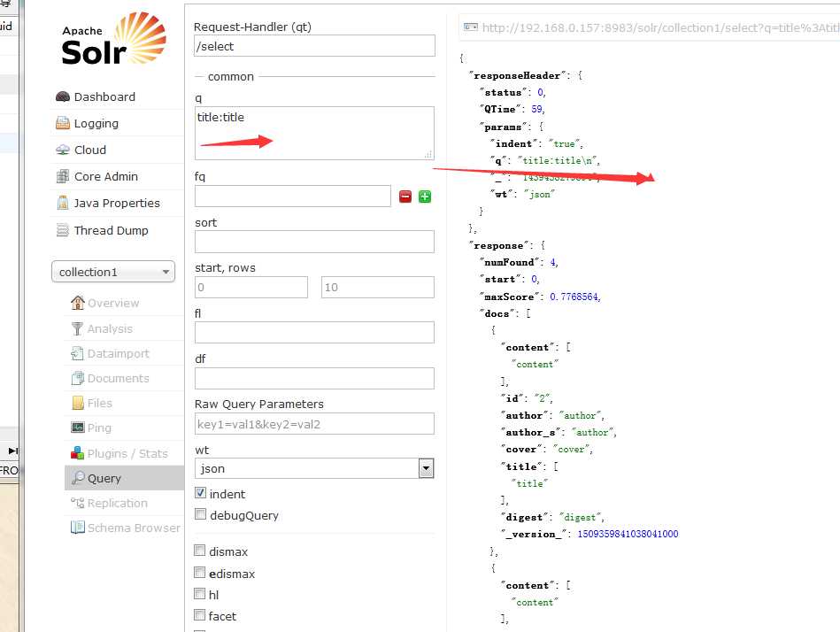Click the Dataimport icon
This screenshot has height=632, width=840.
pyautogui.click(x=78, y=353)
